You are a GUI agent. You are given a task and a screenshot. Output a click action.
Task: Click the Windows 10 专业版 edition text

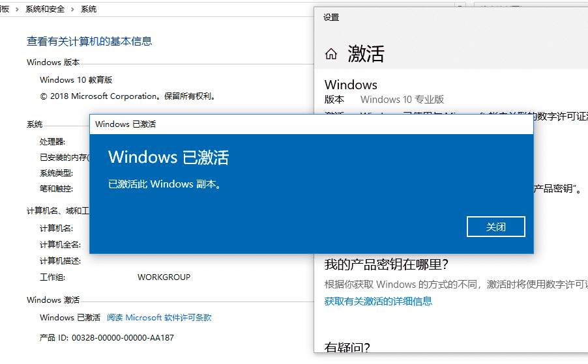[402, 100]
